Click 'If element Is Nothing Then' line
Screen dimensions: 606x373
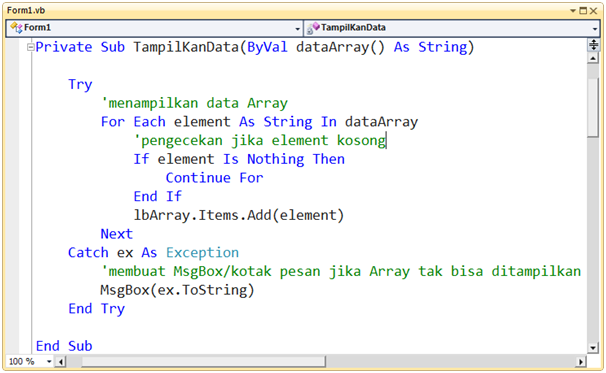click(239, 159)
